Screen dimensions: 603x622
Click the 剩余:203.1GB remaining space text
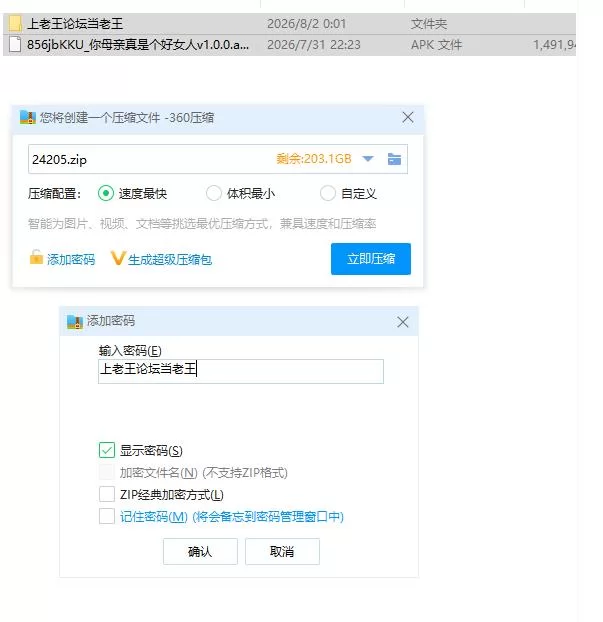click(x=314, y=159)
